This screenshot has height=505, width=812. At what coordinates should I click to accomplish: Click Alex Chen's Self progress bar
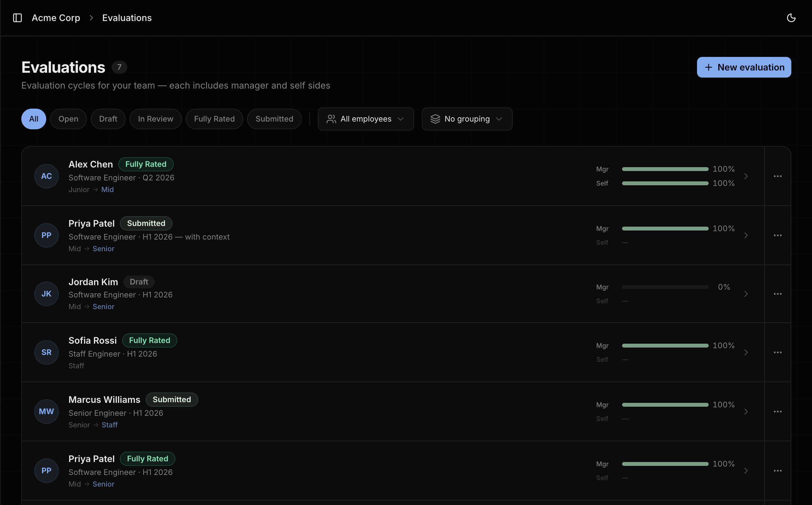point(665,183)
